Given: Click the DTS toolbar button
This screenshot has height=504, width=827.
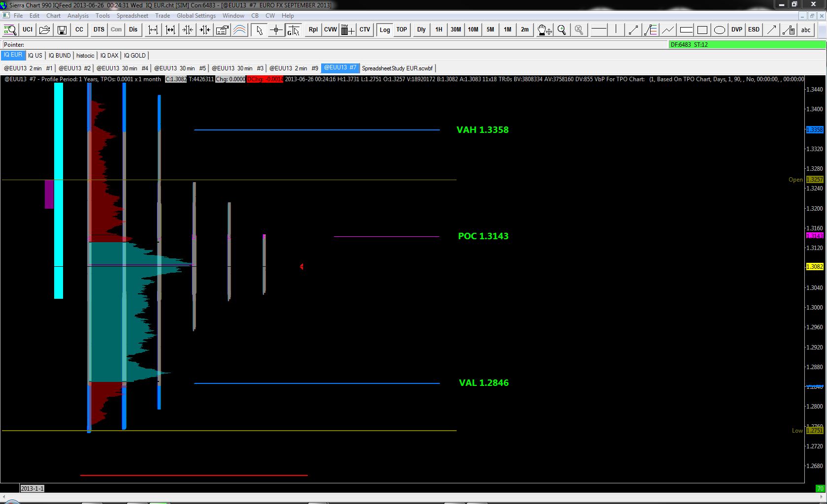Looking at the screenshot, I should click(x=99, y=30).
